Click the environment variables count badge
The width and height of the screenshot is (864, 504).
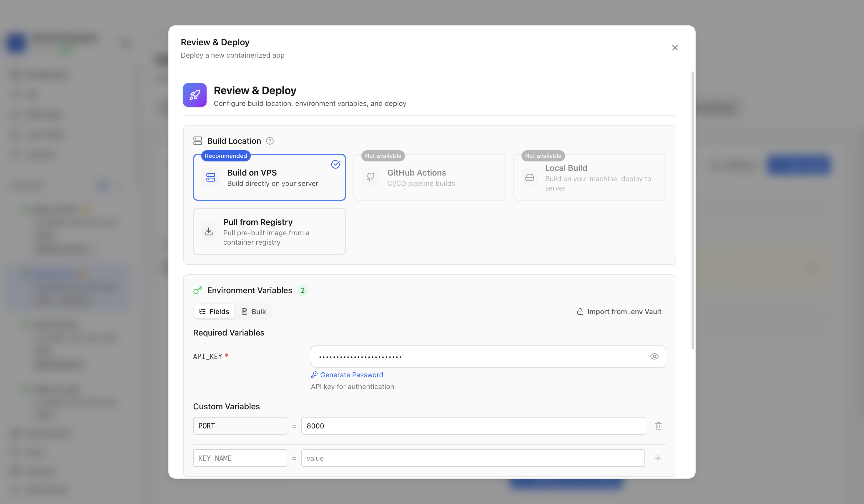click(303, 290)
